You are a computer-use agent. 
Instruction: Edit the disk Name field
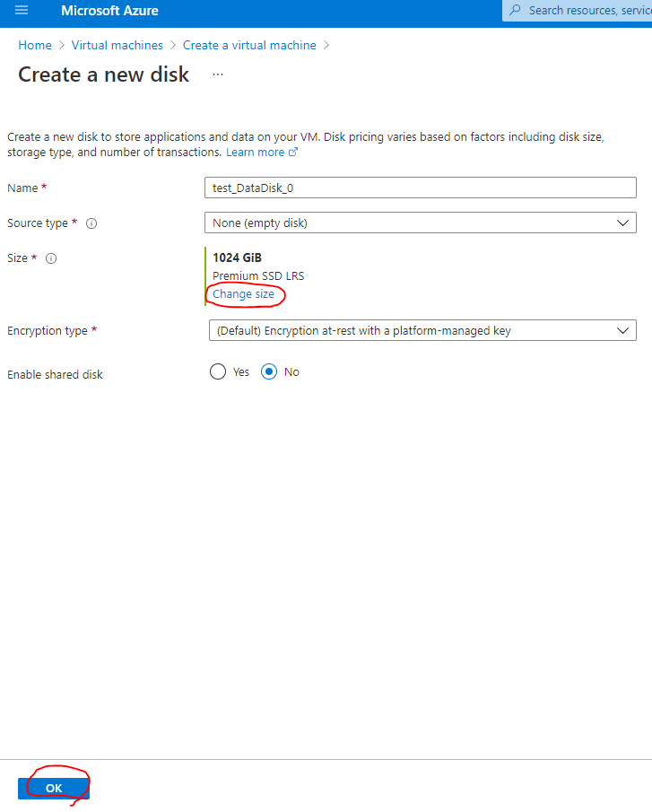click(421, 188)
